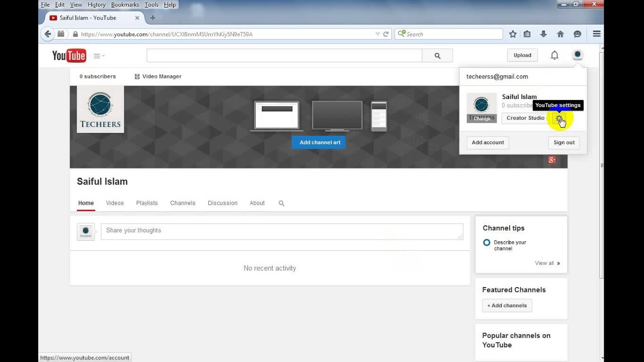644x362 pixels.
Task: Click Sign out button
Action: [564, 143]
